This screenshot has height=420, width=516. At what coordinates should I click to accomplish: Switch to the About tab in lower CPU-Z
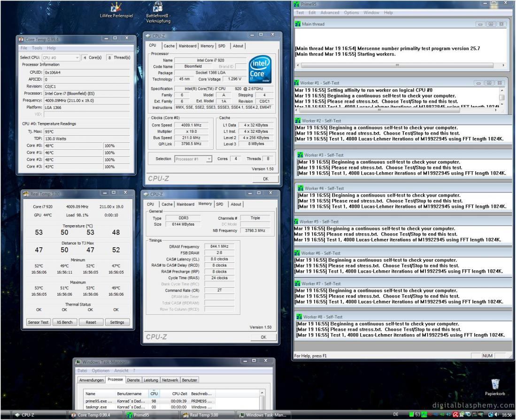236,204
